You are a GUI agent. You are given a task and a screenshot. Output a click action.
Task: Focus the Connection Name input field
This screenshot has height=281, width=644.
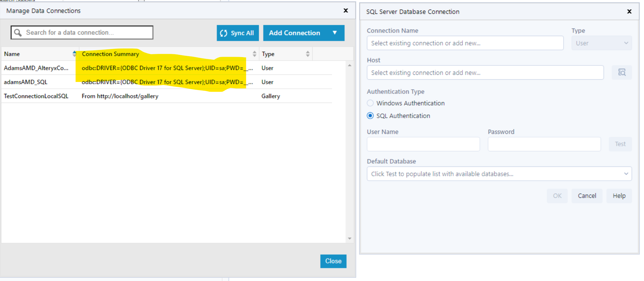click(465, 43)
